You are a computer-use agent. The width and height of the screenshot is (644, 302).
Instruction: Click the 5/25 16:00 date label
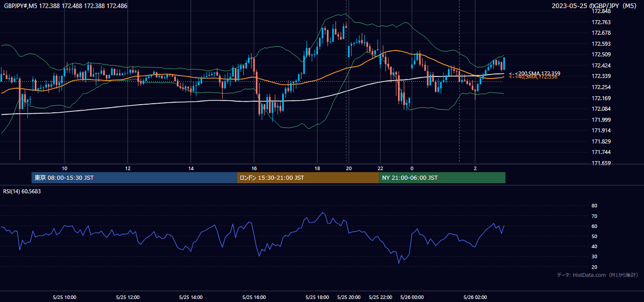coord(254,297)
